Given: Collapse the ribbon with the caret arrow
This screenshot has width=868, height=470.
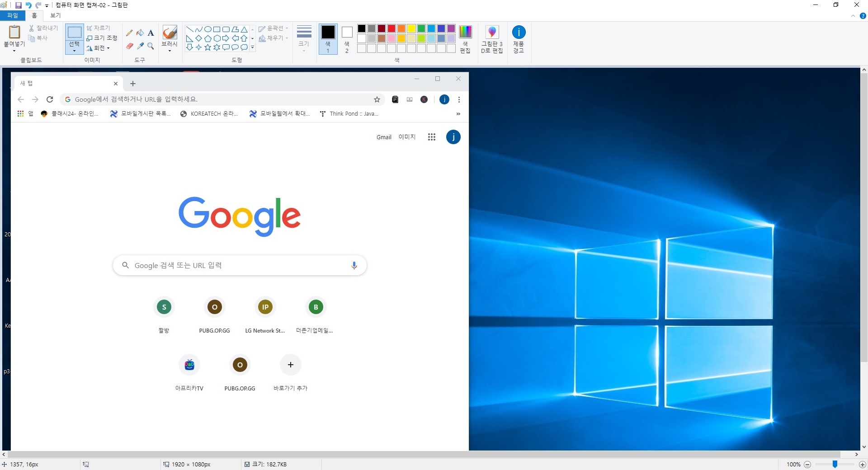Looking at the screenshot, I should tap(853, 16).
